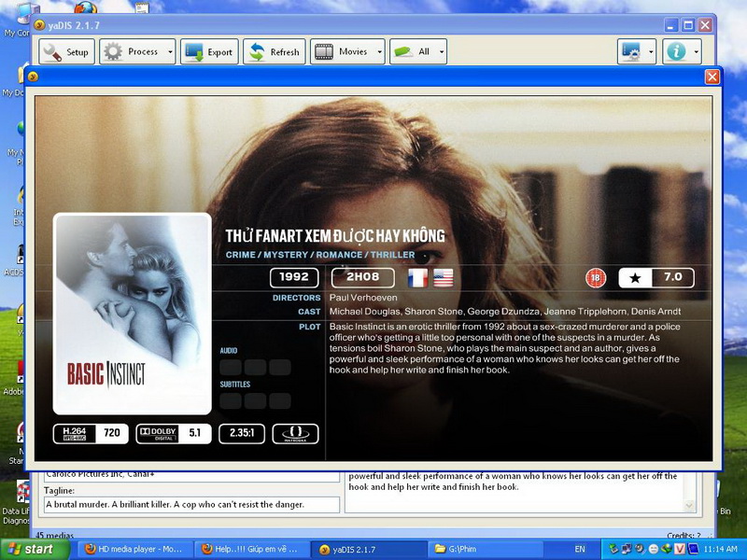Click the Movies filmstrip button
747x560 pixels.
coord(343,51)
